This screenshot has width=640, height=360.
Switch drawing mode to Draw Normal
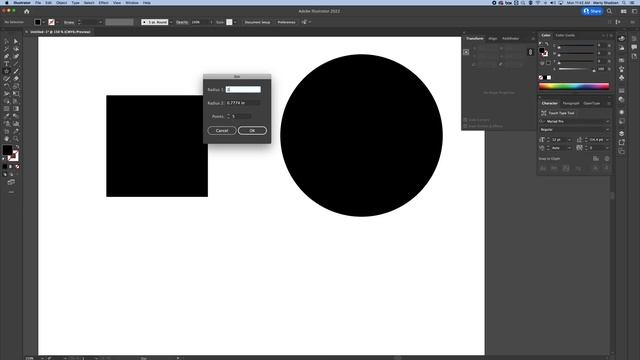[5, 174]
